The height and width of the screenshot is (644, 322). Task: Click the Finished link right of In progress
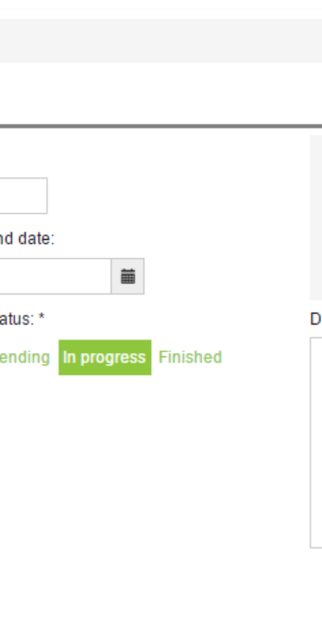190,357
